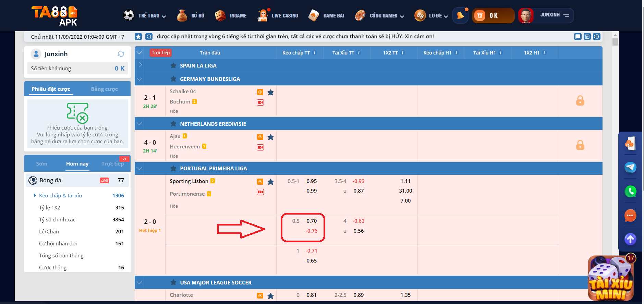
Task: Collapse the Portugal Primeira Liga section
Action: tap(139, 169)
